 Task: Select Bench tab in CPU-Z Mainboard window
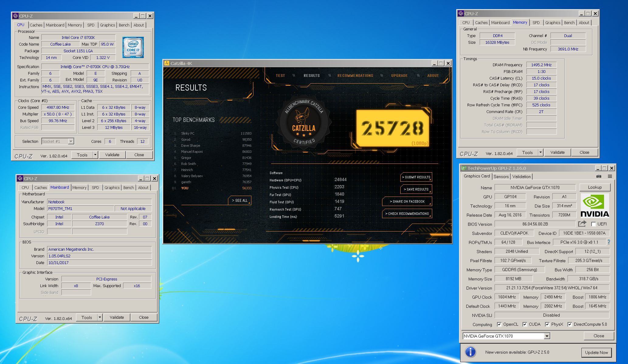[129, 187]
